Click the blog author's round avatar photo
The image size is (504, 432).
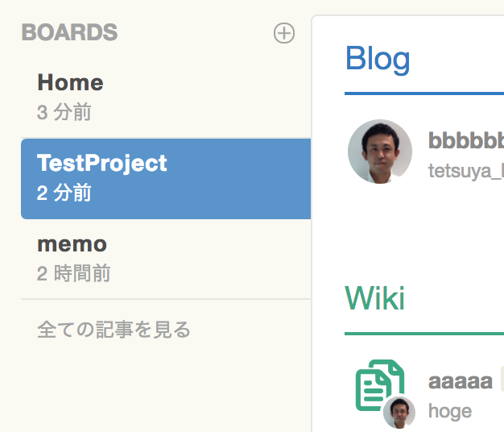tap(380, 152)
